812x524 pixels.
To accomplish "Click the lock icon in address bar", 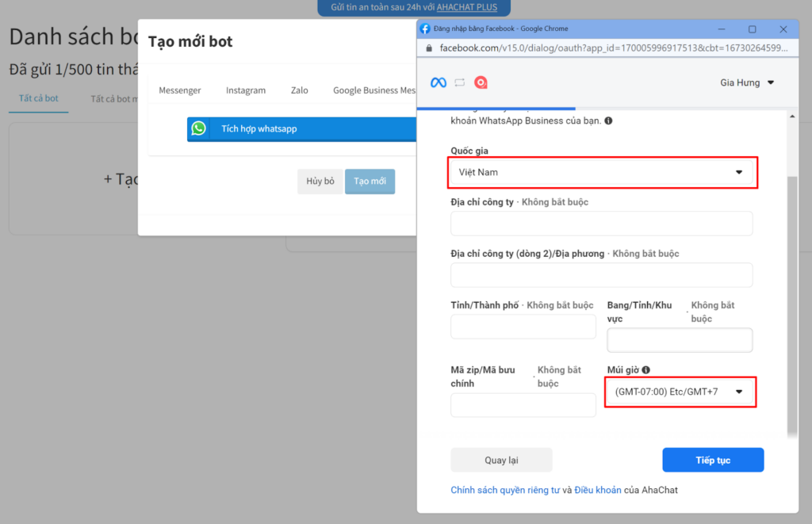I will (429, 48).
